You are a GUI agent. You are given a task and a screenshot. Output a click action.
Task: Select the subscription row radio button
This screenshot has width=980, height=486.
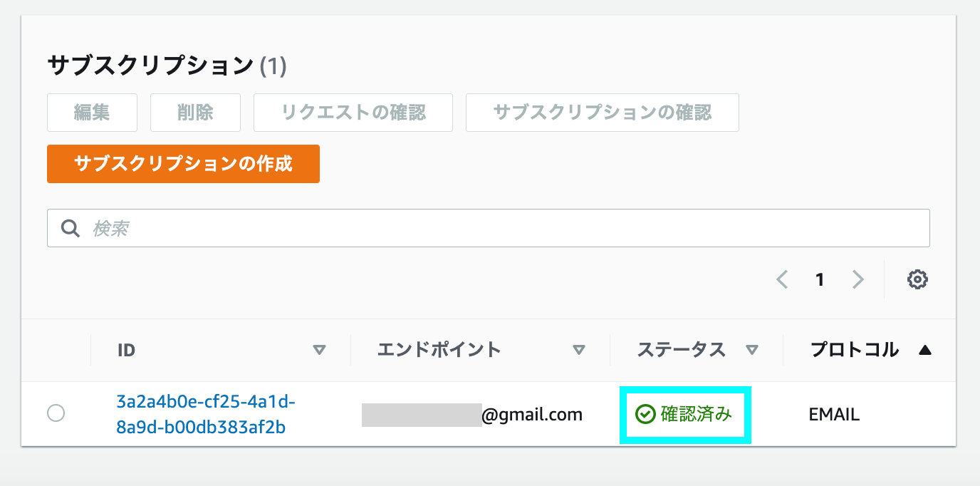[56, 413]
